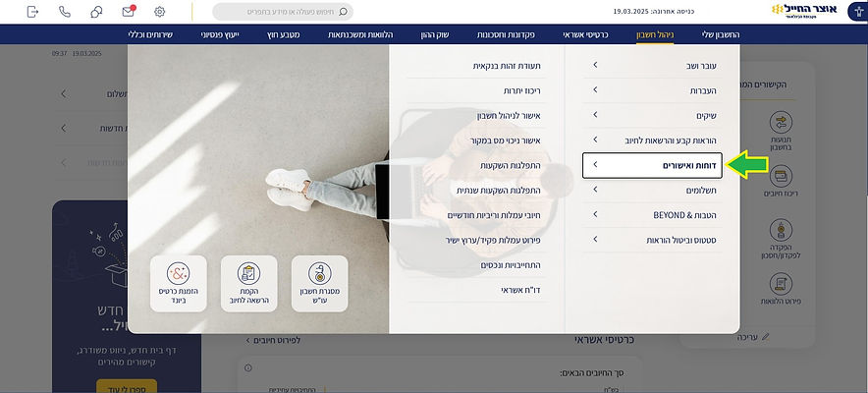Click the accessibility icon at top right
868x393 pixels.
pyautogui.click(x=858, y=11)
